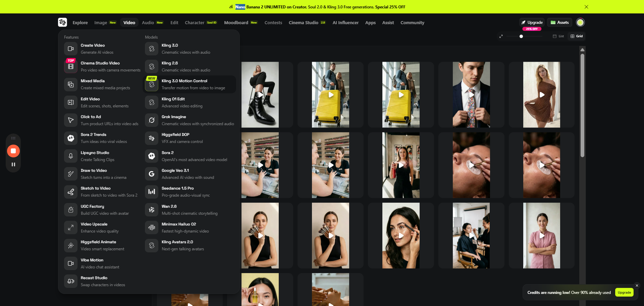Pause the screen recording
This screenshot has height=306, width=644.
pos(13,164)
